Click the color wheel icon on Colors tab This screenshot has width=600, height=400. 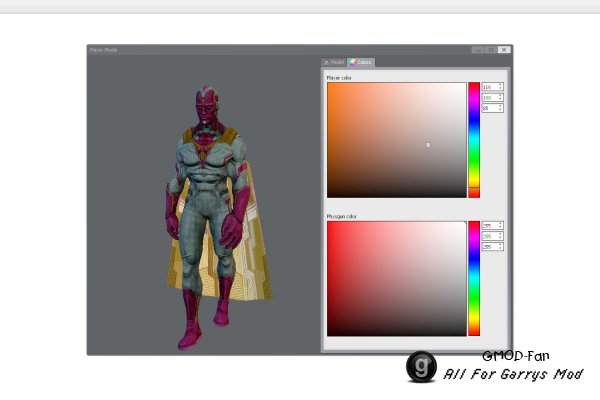pyautogui.click(x=352, y=62)
